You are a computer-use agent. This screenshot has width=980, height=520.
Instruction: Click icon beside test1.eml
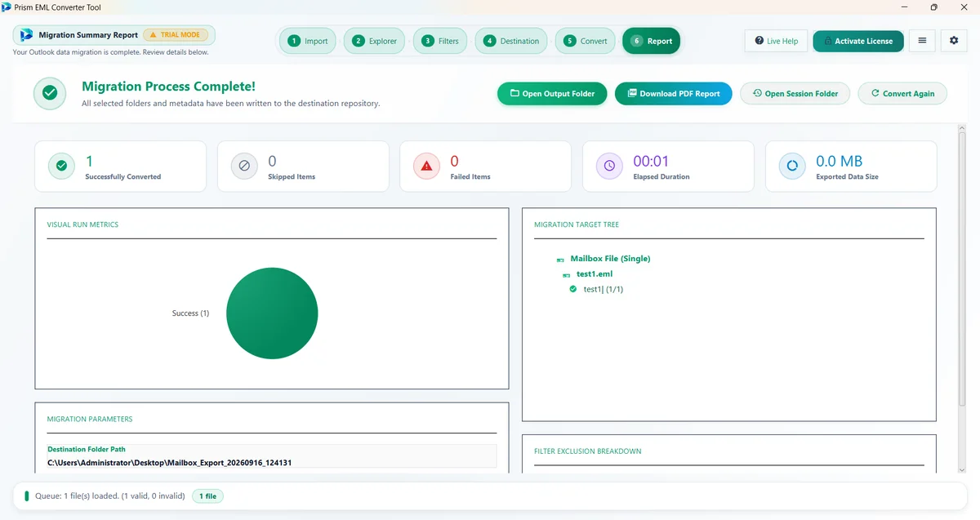click(x=567, y=275)
